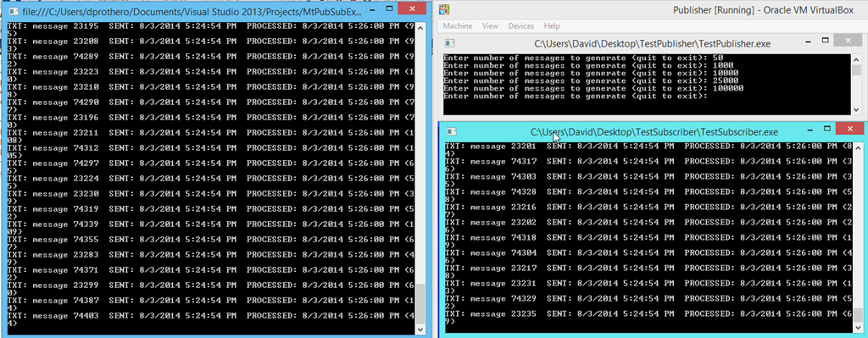Open the View menu in VirtualBox

pyautogui.click(x=490, y=26)
